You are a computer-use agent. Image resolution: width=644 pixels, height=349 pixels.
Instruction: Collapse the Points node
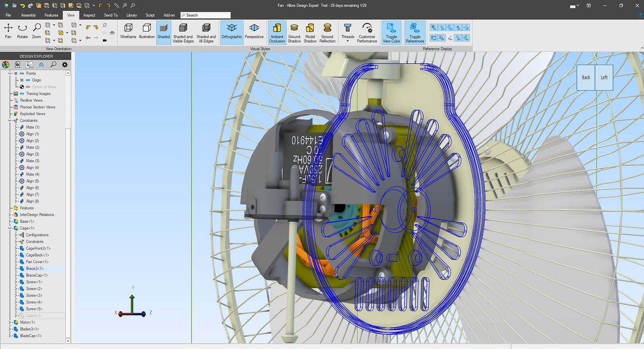pos(10,73)
